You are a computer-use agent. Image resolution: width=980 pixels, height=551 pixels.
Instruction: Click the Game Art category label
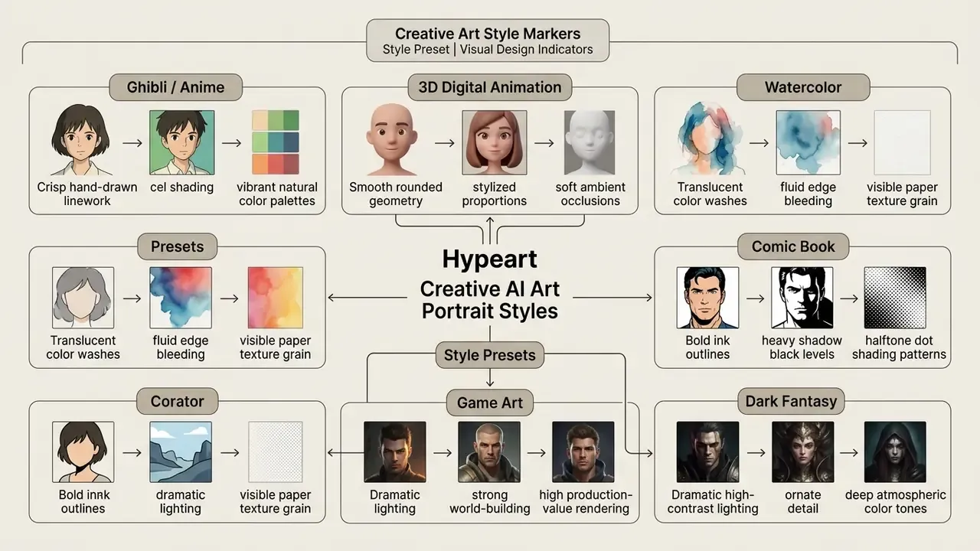click(x=490, y=403)
